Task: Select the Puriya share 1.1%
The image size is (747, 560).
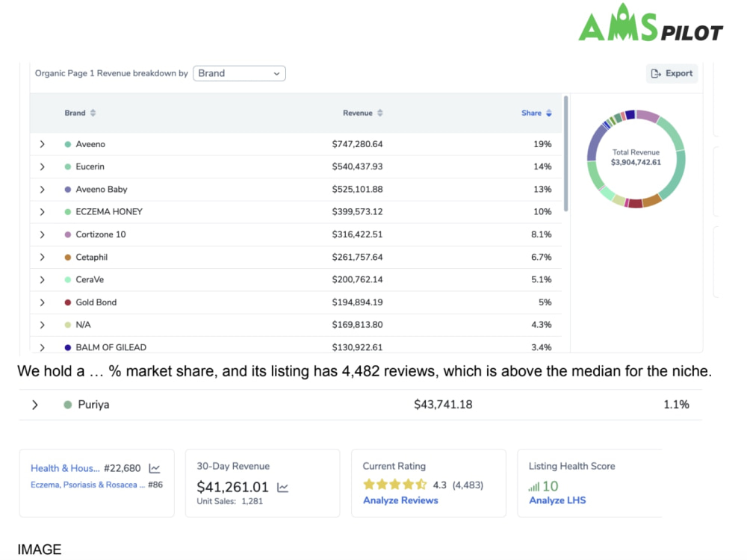Action: [676, 405]
